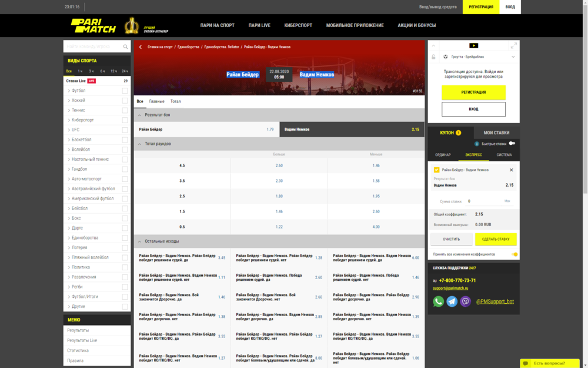Filter sports by 3 ч time range
Image resolution: width=588 pixels, height=368 pixels.
pos(91,71)
